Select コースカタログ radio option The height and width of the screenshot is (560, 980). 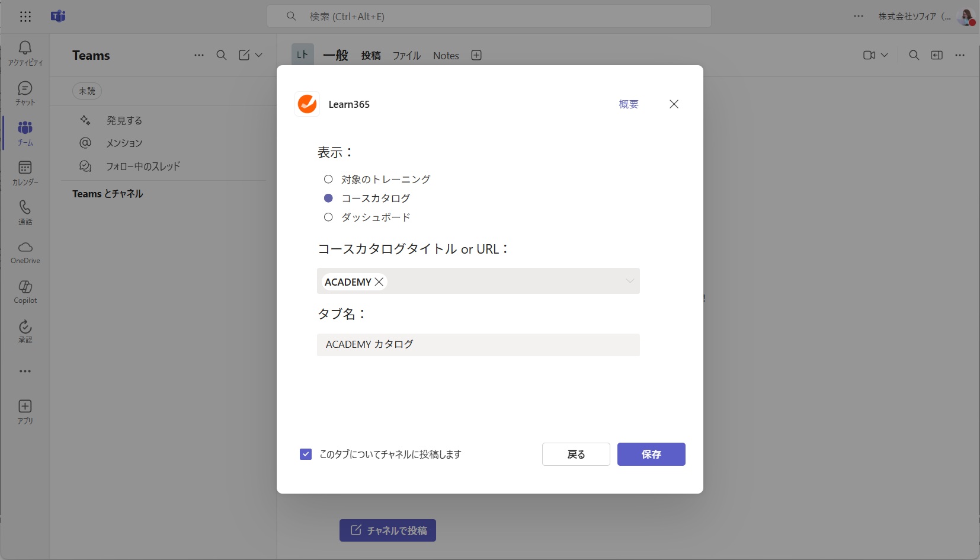pyautogui.click(x=328, y=198)
